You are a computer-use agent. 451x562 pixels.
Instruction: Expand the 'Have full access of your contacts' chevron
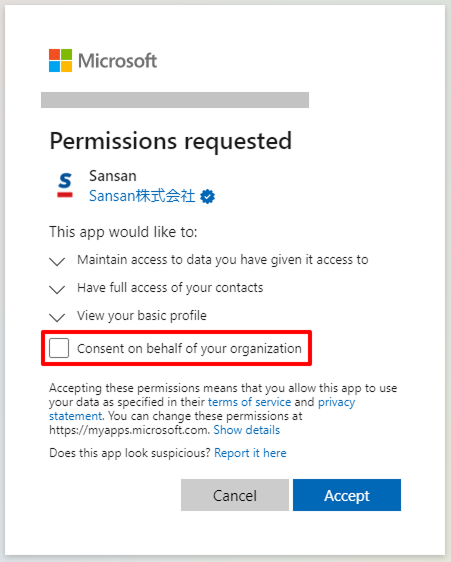coord(57,289)
